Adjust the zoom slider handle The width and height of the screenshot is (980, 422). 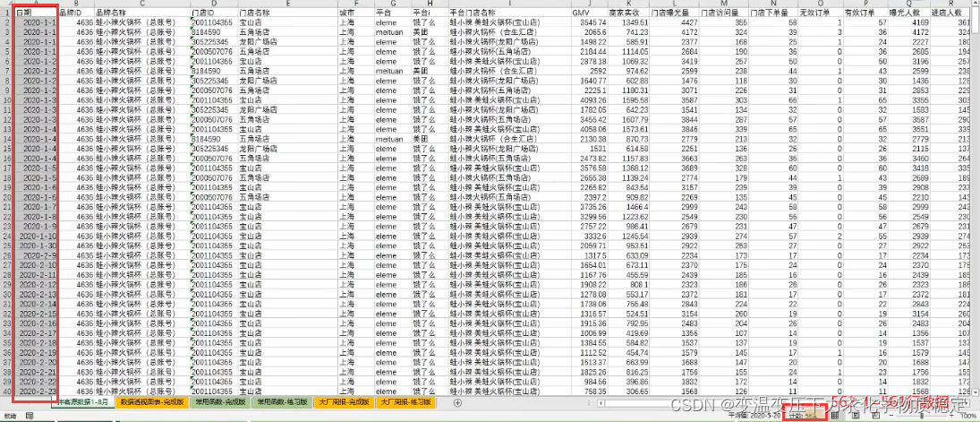click(923, 416)
